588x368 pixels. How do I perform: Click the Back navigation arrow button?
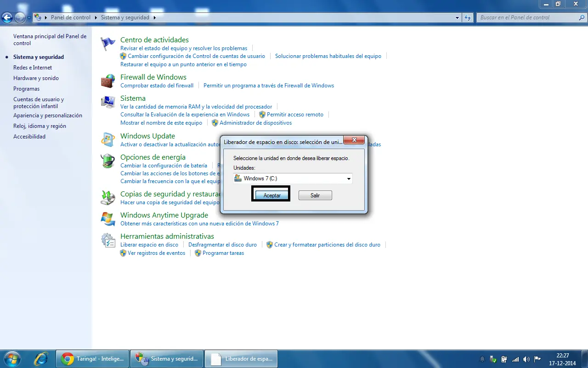(x=7, y=17)
